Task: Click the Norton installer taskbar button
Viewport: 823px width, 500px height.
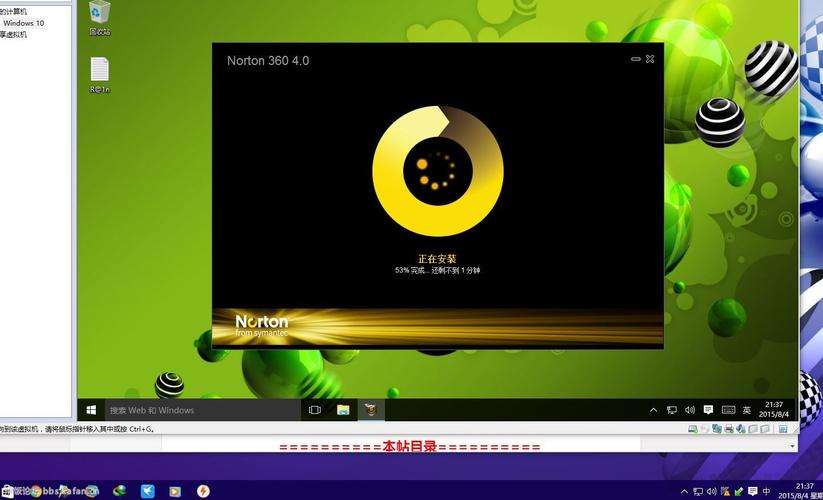Action: coord(371,410)
